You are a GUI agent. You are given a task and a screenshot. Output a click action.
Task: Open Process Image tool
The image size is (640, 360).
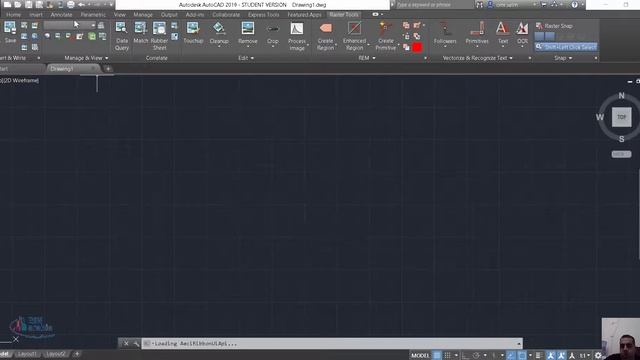(297, 36)
